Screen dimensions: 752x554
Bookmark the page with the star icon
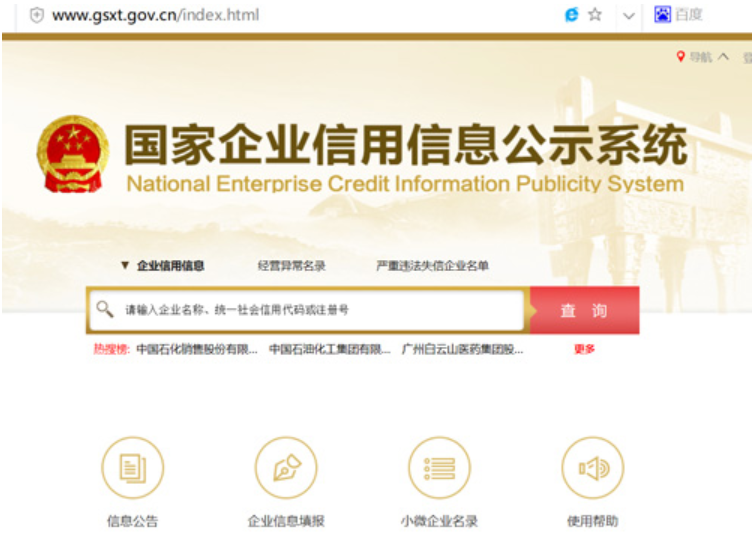coord(595,15)
